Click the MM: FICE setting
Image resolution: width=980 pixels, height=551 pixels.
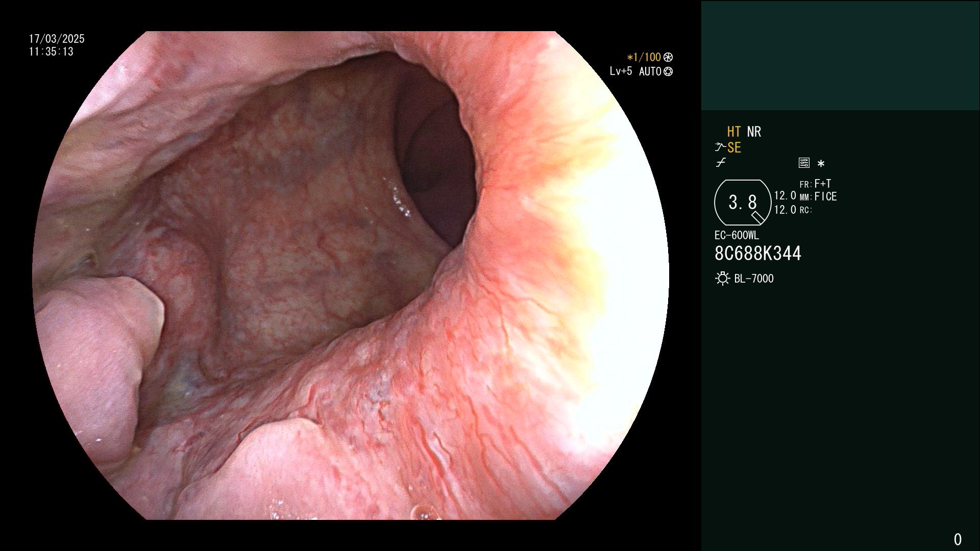pos(818,197)
